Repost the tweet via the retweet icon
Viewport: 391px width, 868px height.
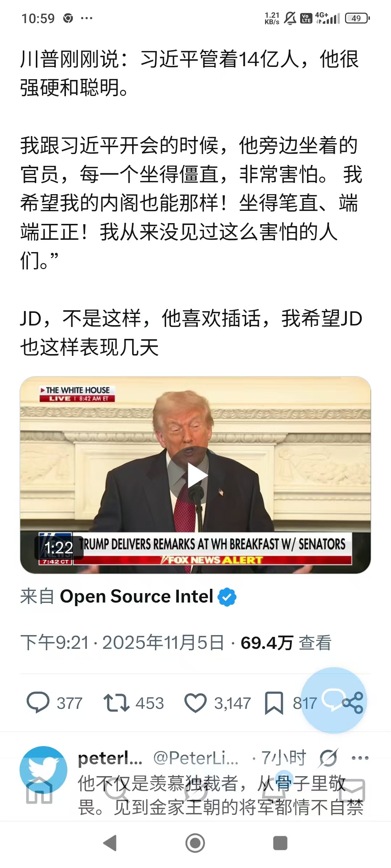tap(116, 703)
